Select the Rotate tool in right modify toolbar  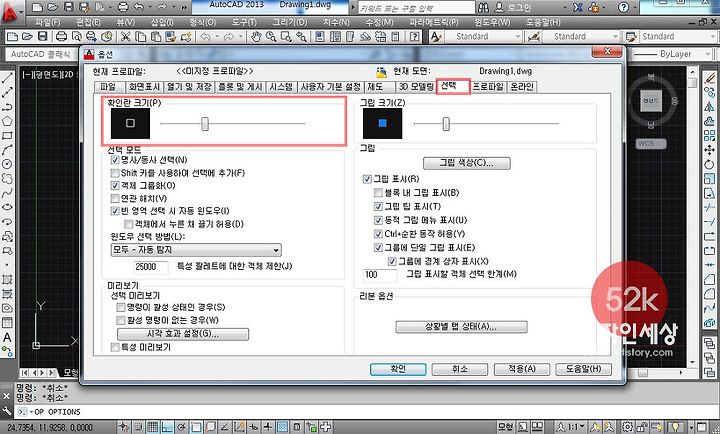click(709, 164)
